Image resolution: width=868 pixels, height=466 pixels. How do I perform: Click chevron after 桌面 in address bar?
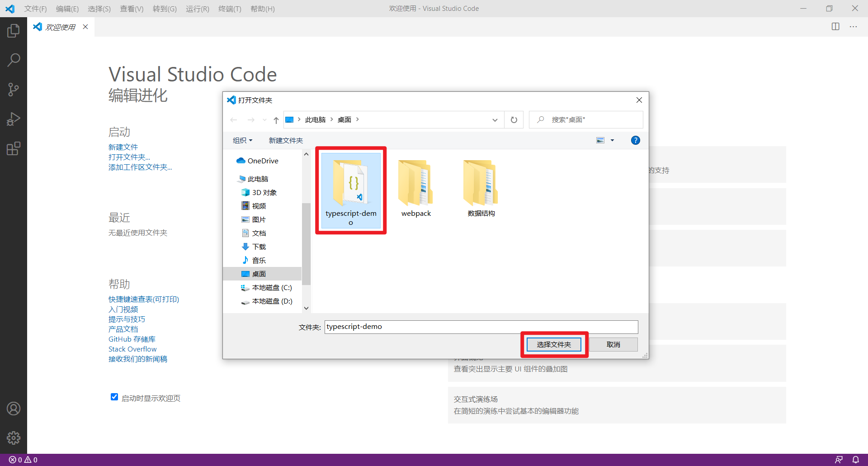coord(358,119)
